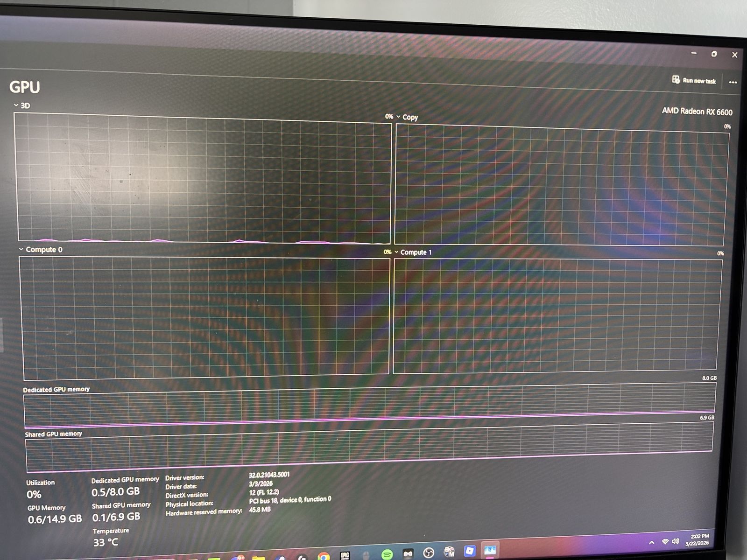Open the three-dot more options menu
Viewport: 747px width, 560px height.
click(x=733, y=82)
